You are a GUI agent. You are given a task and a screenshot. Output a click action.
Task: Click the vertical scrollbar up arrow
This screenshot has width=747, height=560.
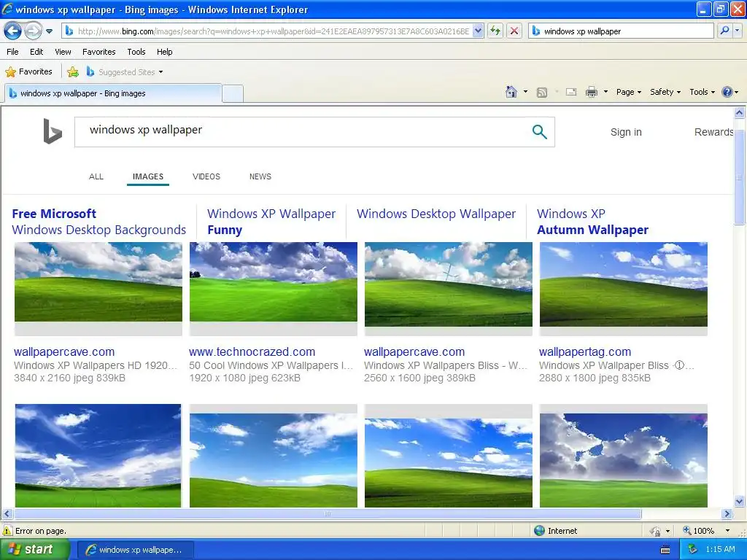[740, 113]
